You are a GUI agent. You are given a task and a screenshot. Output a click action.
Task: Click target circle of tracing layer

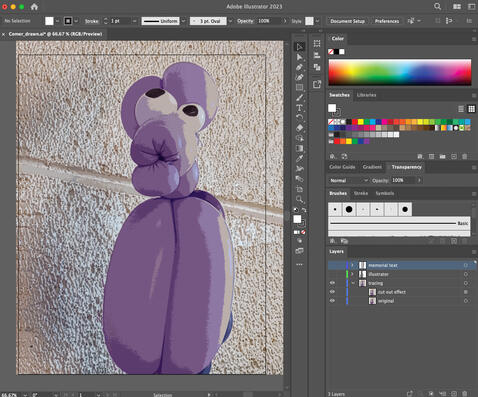[466, 283]
